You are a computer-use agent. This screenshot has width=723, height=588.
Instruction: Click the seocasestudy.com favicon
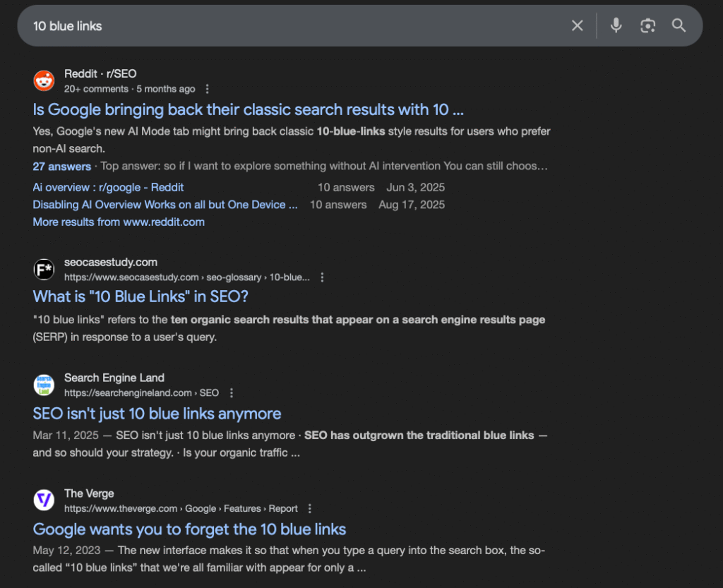pyautogui.click(x=44, y=270)
